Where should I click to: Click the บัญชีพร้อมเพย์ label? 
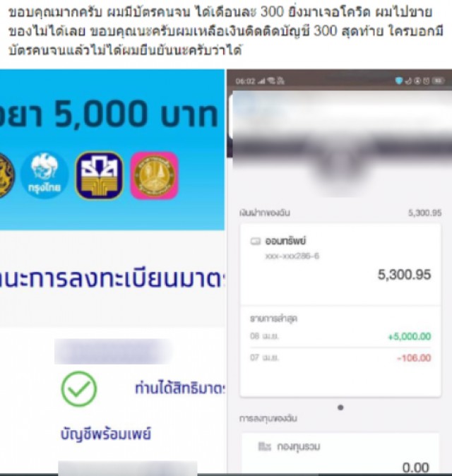pos(106,434)
